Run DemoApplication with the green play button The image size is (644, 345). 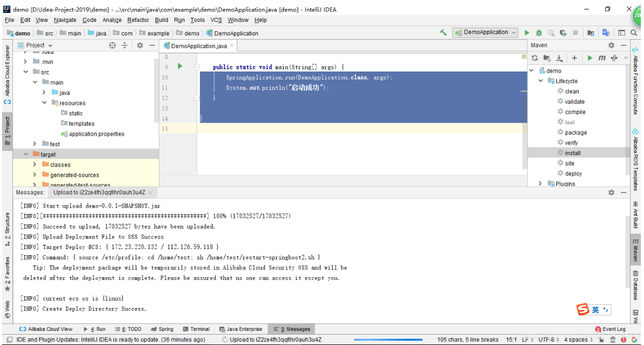point(527,32)
